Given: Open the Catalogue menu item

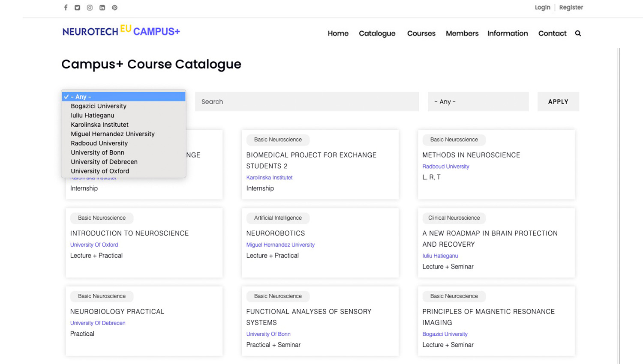Looking at the screenshot, I should point(377,33).
